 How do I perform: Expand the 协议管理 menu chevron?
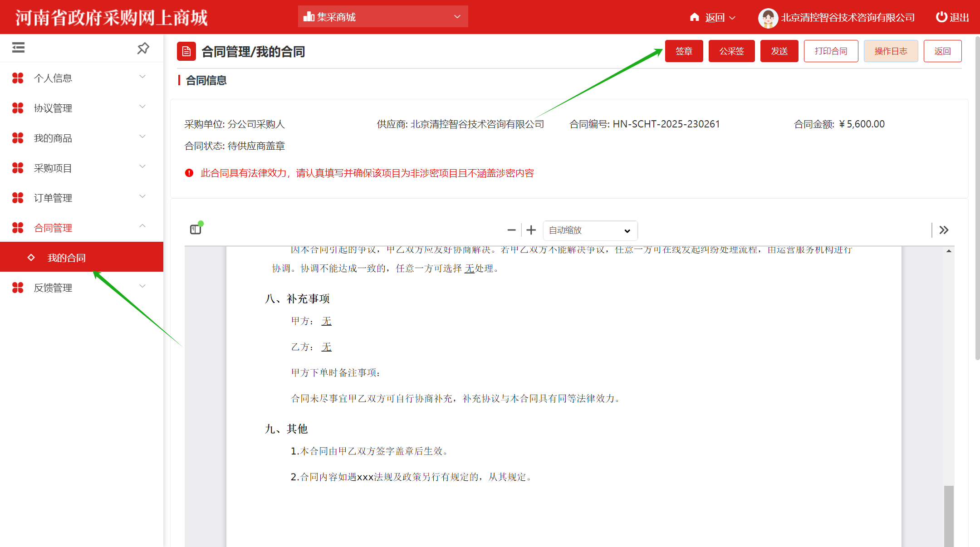(x=142, y=107)
